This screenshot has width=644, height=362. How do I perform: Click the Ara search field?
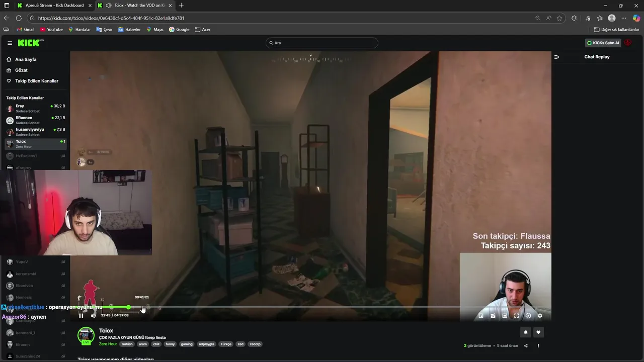(321, 43)
